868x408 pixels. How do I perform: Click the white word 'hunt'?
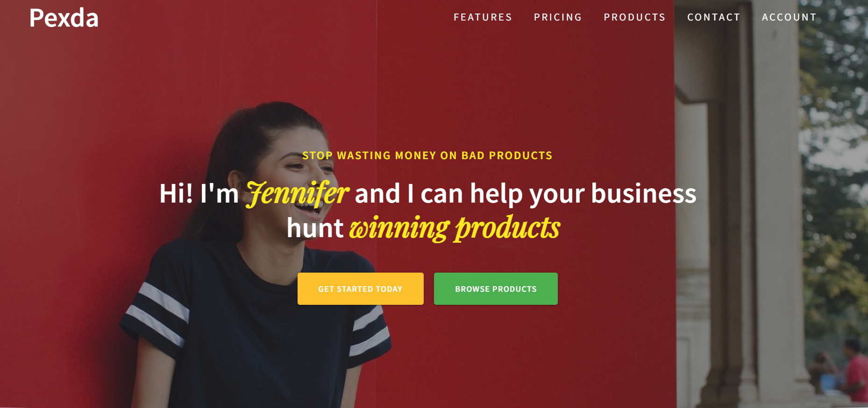315,228
